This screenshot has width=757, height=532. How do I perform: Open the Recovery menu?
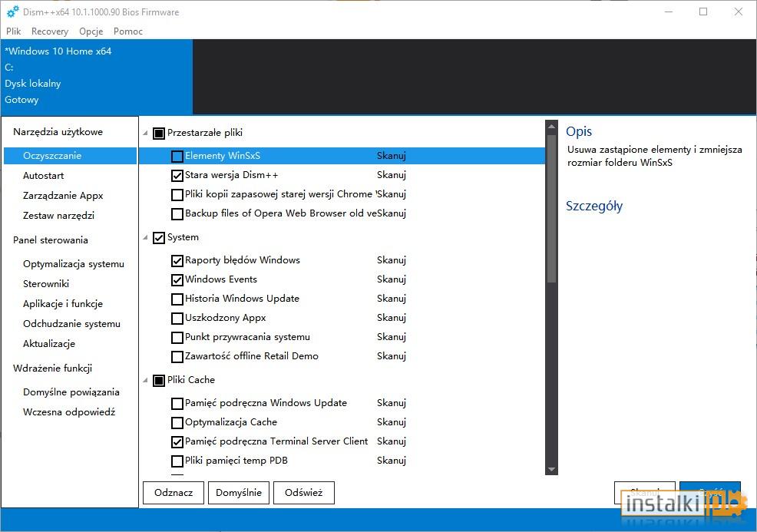49,31
